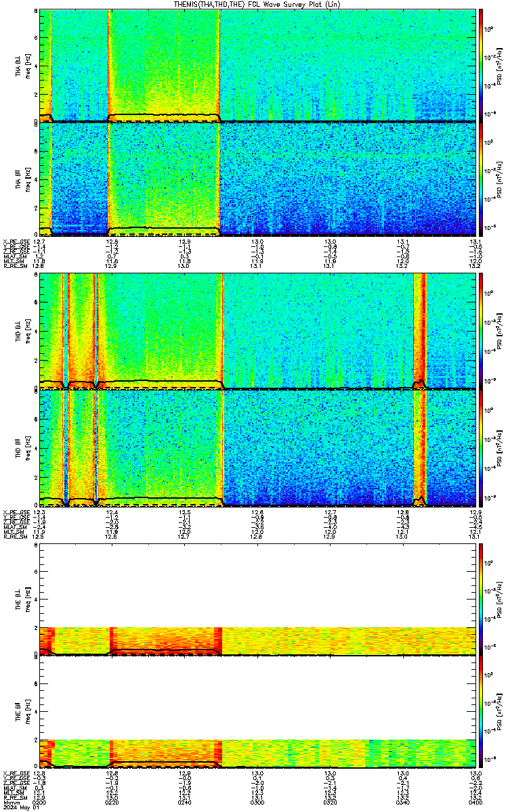
Task: Click the THD B⊥ spectrogram panel
Action: click(257, 332)
